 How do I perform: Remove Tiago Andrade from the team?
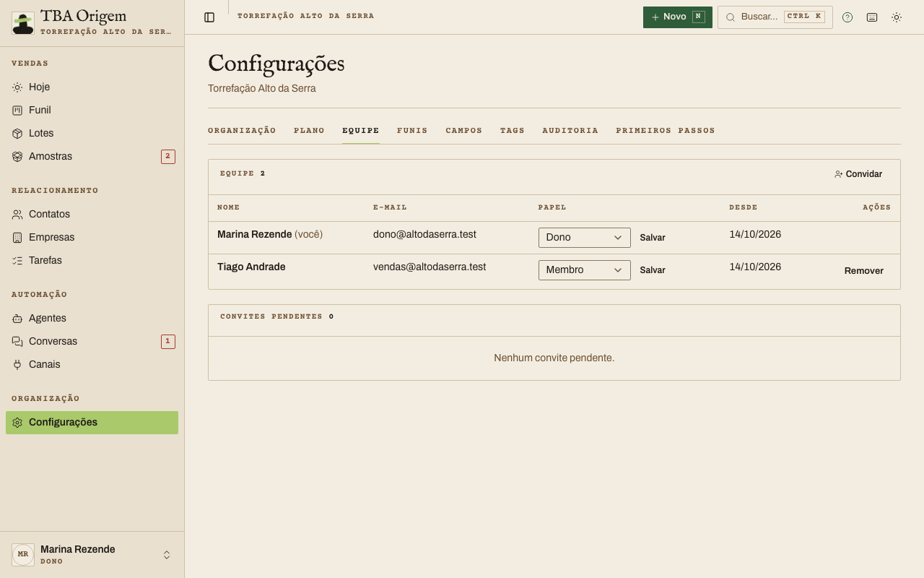(864, 271)
